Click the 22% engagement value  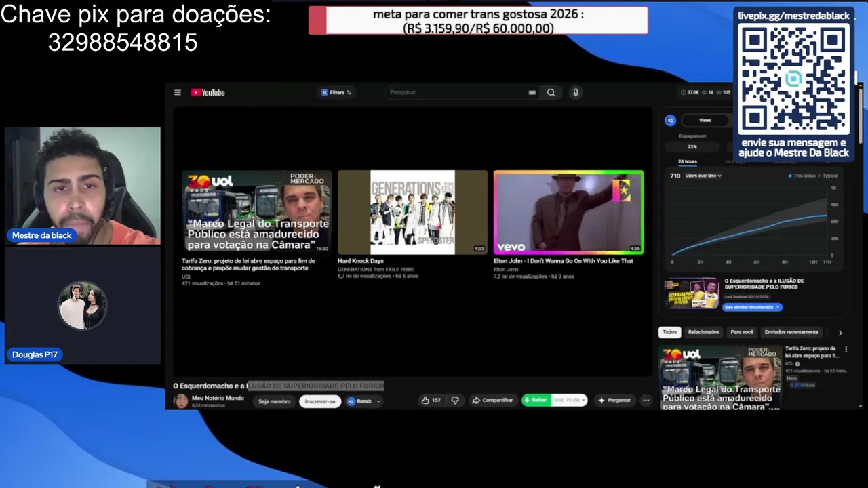(692, 146)
